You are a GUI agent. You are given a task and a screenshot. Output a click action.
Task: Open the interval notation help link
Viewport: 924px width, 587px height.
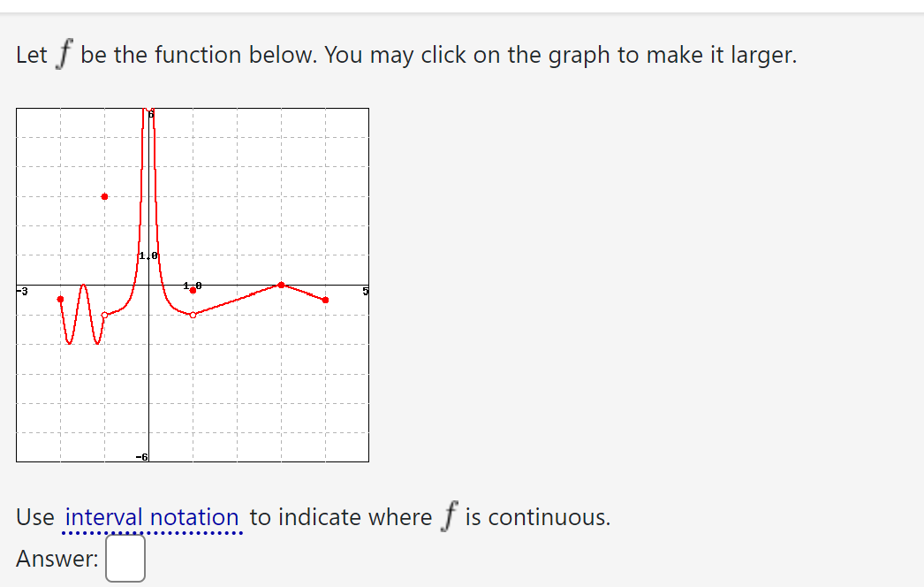coord(152,517)
